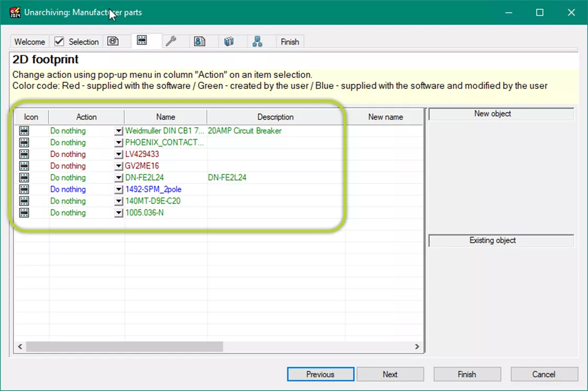Viewport: 588px width, 391px height.
Task: Click the library books step icon
Action: point(230,41)
